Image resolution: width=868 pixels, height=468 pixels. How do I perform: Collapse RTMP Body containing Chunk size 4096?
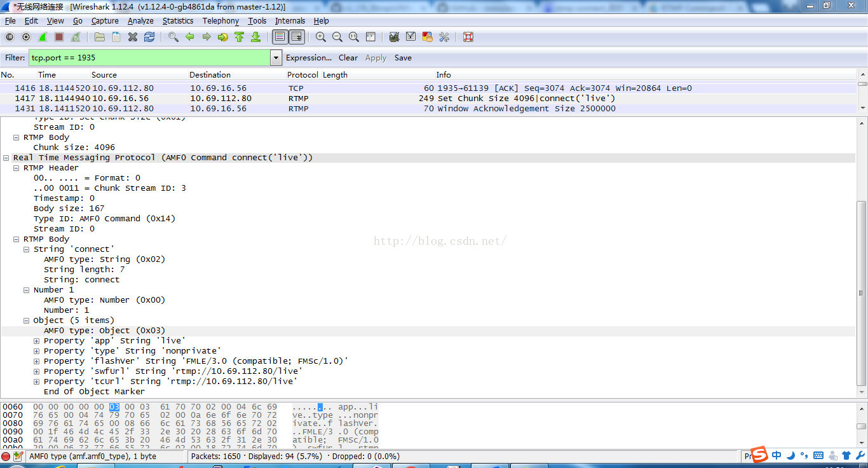tap(17, 137)
